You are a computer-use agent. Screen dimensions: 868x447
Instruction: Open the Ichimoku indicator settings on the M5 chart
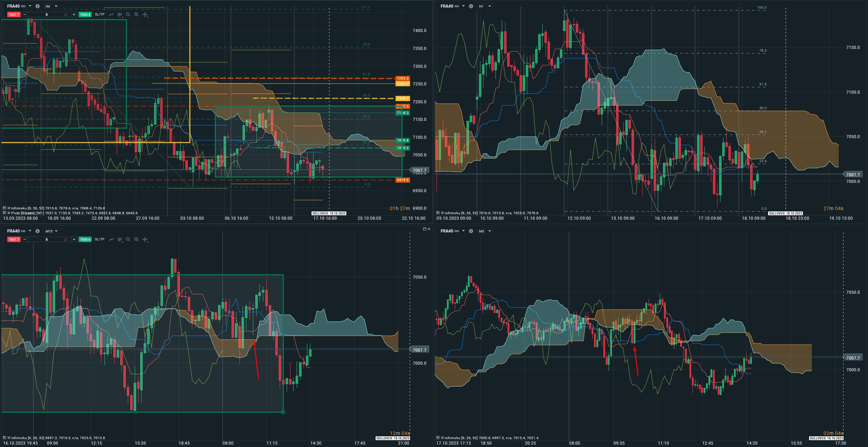coord(438,438)
